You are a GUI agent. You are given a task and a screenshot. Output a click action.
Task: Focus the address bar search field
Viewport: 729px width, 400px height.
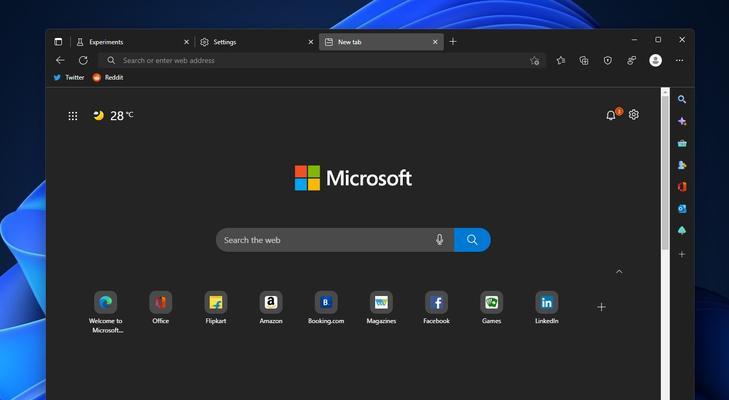click(x=322, y=60)
